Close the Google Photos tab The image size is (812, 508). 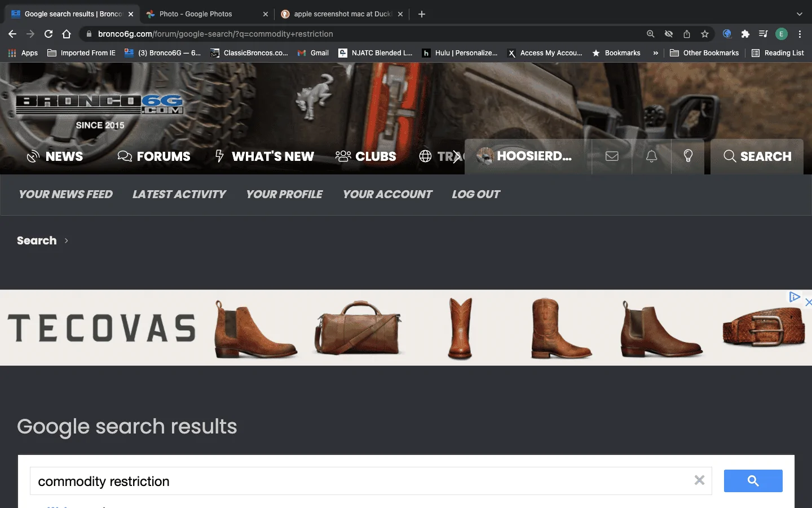click(x=266, y=14)
